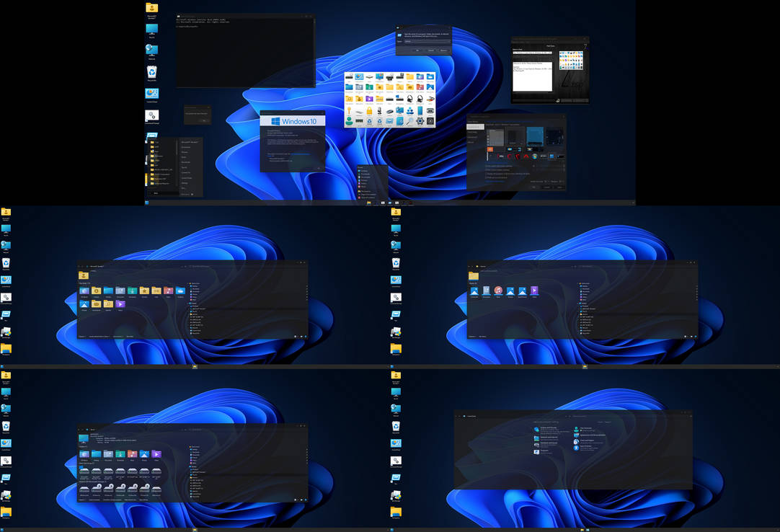Viewport: 780px width, 532px height.
Task: Open Network and Internet in Control Panel
Action: click(549, 438)
